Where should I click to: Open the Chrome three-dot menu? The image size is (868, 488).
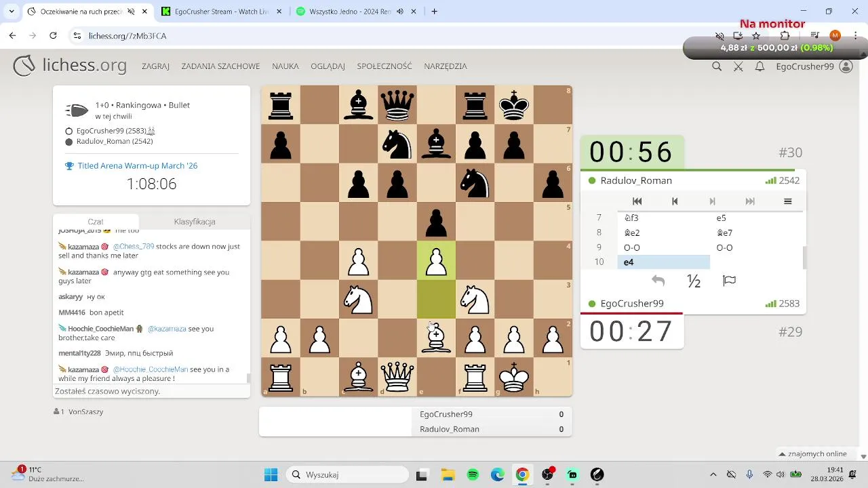(855, 36)
